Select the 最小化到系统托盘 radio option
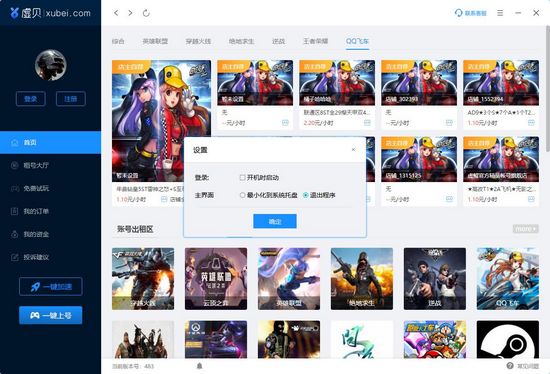This screenshot has height=374, width=550. click(x=242, y=195)
